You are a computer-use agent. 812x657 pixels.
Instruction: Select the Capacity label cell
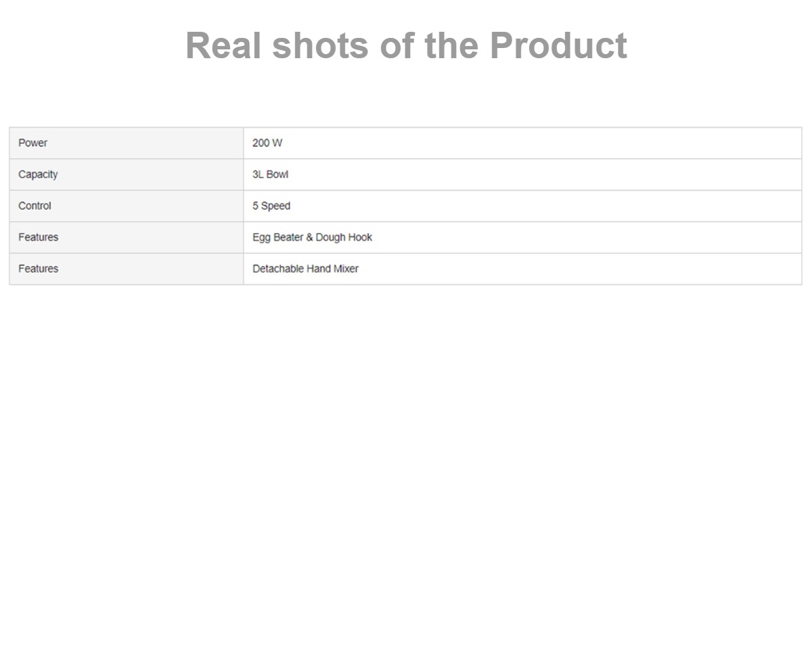127,175
